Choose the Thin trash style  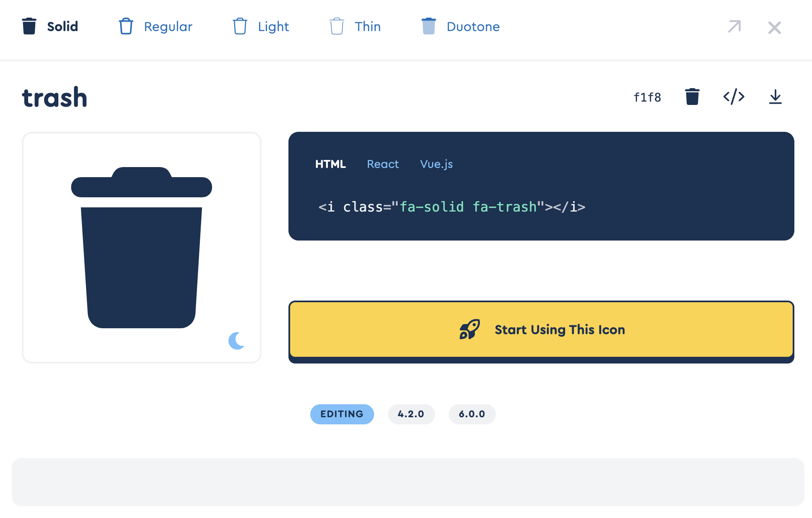pos(355,26)
